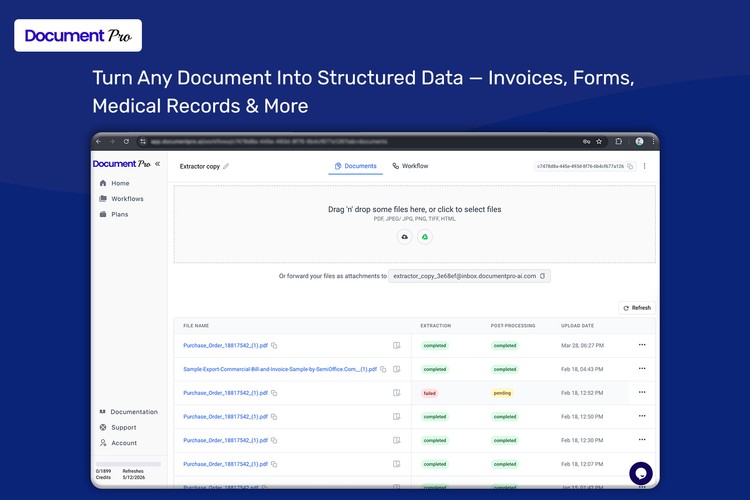The image size is (750, 500).
Task: Copy file name icon in the Feb 18, 12:07 PM row
Action: (274, 464)
